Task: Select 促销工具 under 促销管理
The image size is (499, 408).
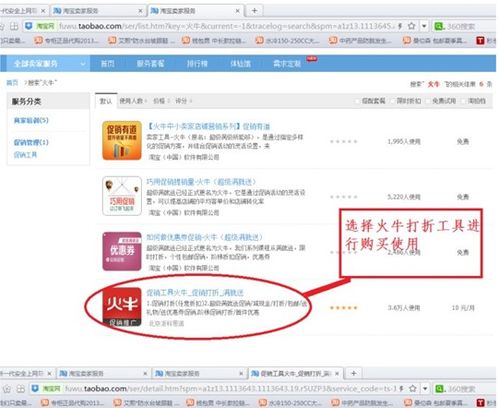Action: 25,155
